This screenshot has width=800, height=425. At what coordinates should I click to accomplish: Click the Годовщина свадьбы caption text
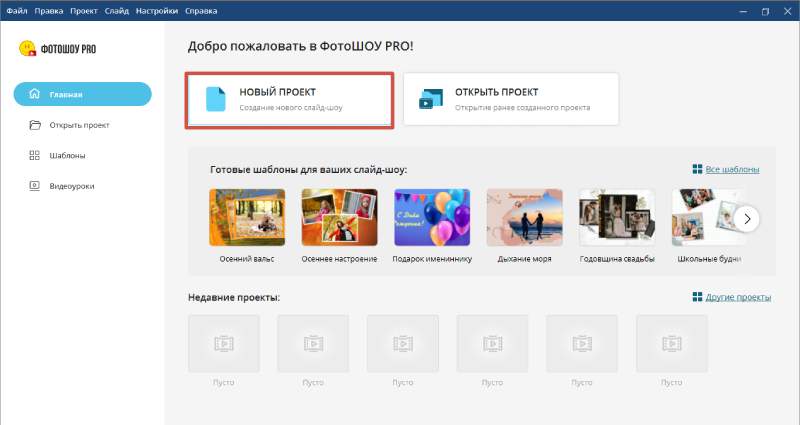click(617, 259)
